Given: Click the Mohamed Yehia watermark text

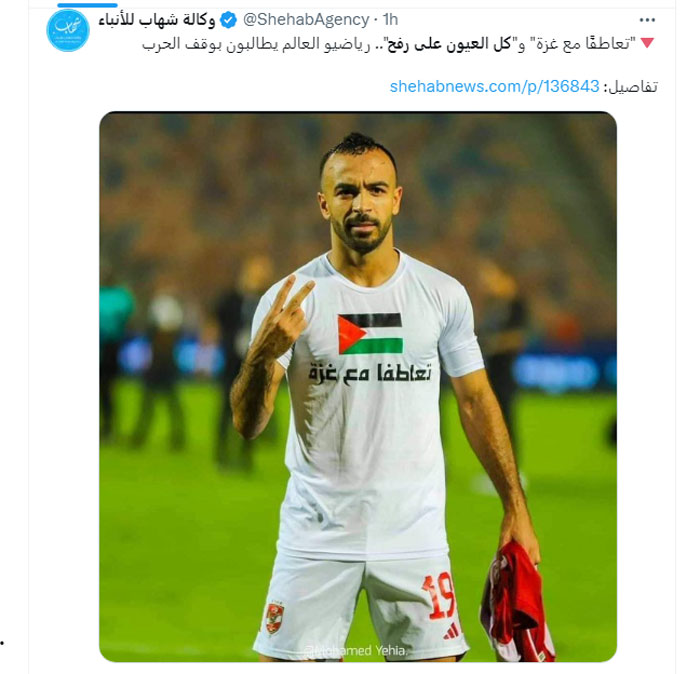Looking at the screenshot, I should pyautogui.click(x=356, y=650).
